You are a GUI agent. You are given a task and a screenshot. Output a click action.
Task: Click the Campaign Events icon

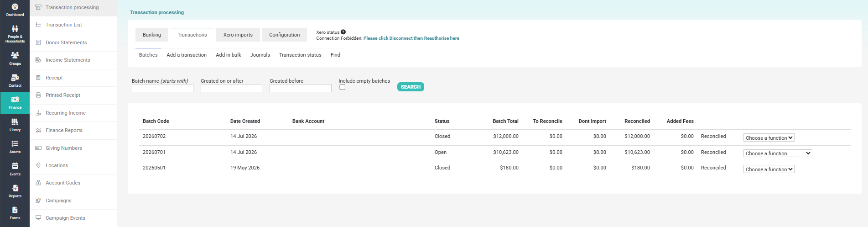click(x=38, y=218)
